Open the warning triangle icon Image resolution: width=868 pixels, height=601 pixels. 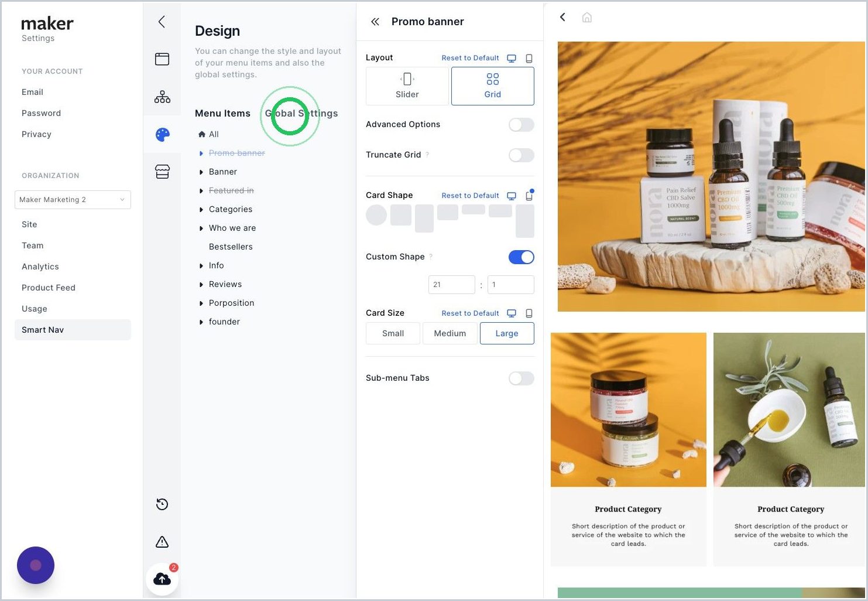162,542
